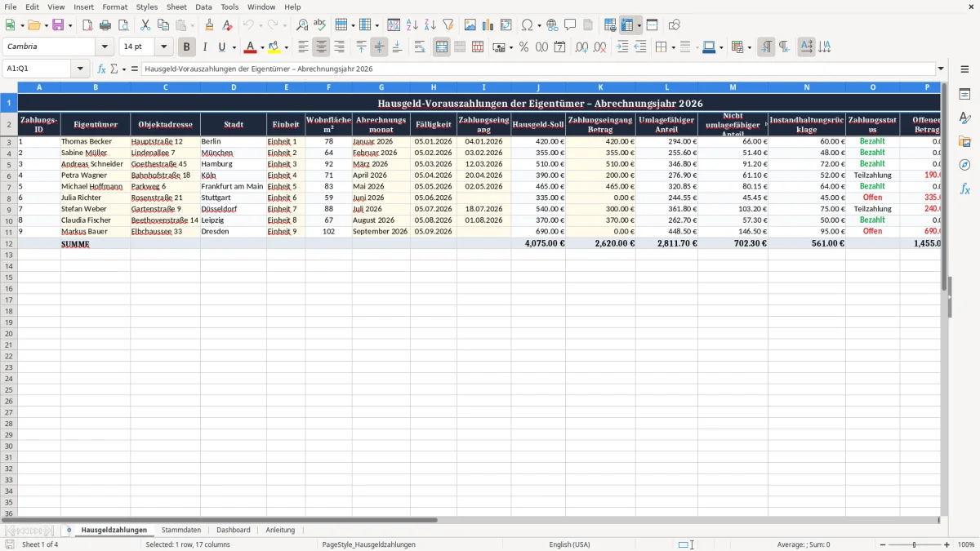Screen dimensions: 980x551
Task: Toggle Align Left
Action: [x=304, y=47]
